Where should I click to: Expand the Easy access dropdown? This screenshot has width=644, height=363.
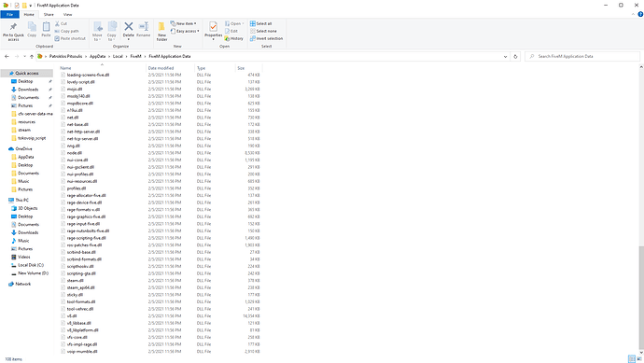tap(185, 31)
